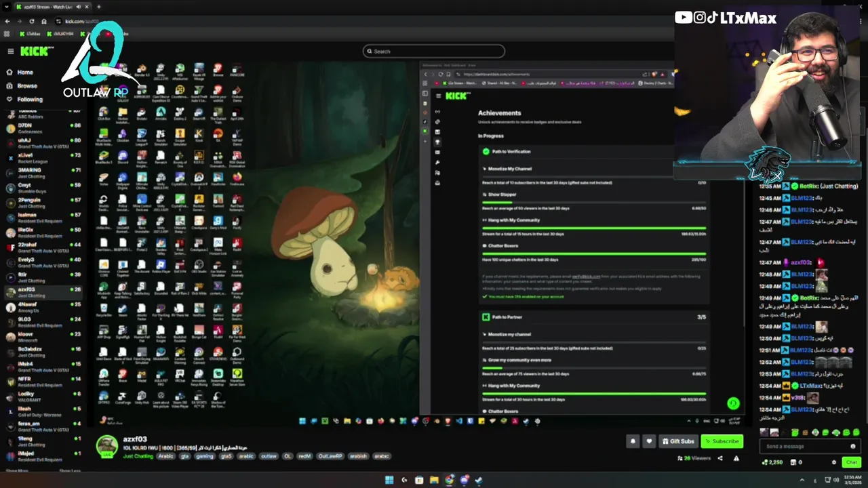Click the green KICK logo

(35, 51)
